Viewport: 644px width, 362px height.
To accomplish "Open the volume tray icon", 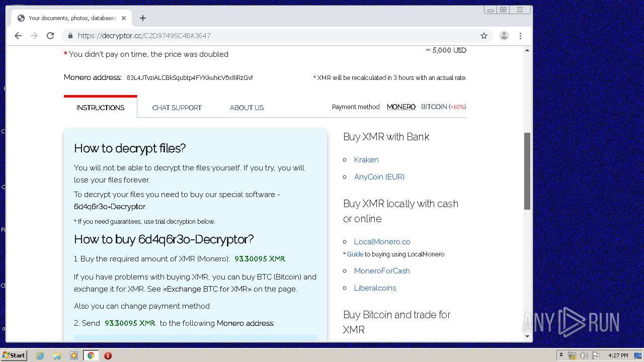I will pos(584,355).
